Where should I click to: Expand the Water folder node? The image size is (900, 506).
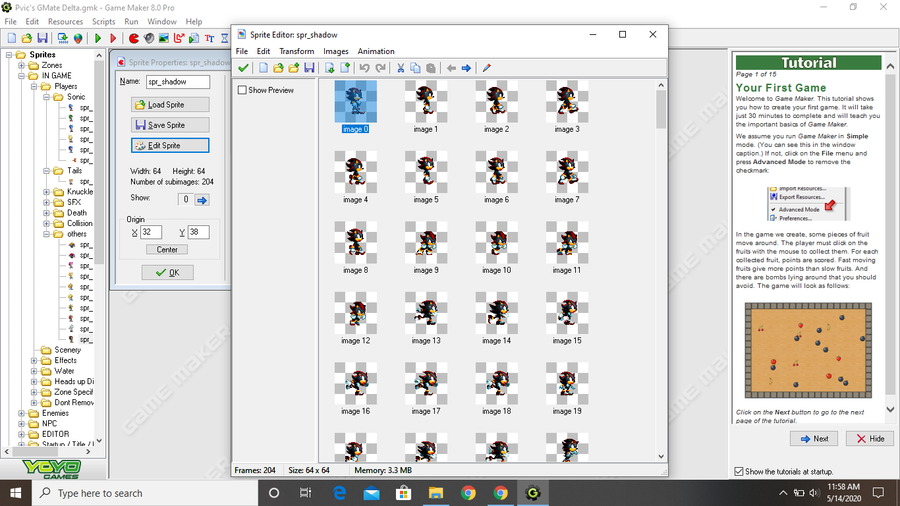point(34,371)
